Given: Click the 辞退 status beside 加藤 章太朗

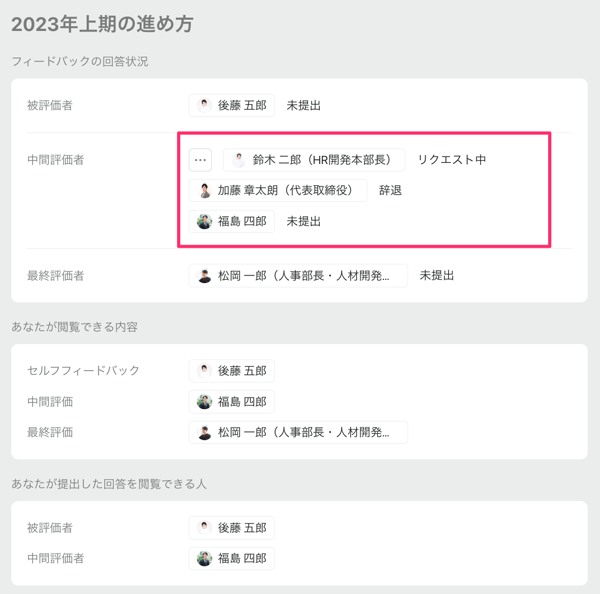Looking at the screenshot, I should tap(390, 190).
